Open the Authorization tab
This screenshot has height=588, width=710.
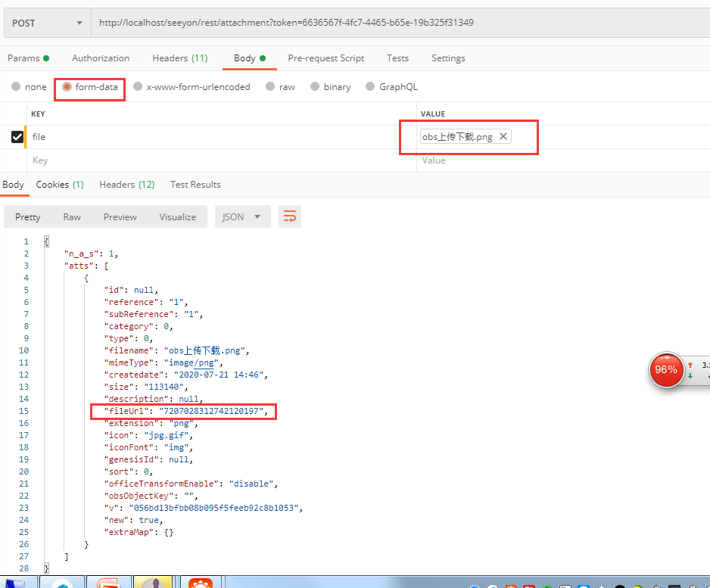101,58
